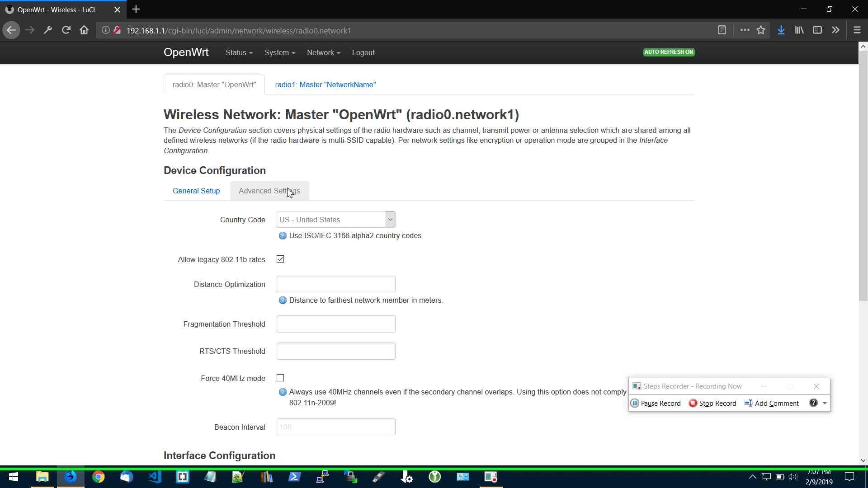This screenshot has width=868, height=488.
Task: Toggle the browser sidebar
Action: click(x=817, y=30)
